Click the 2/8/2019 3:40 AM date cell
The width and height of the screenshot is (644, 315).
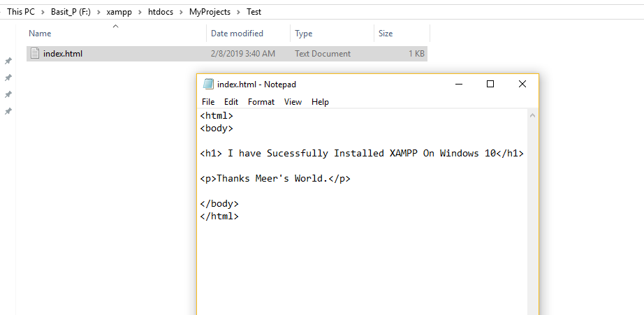[x=243, y=53]
